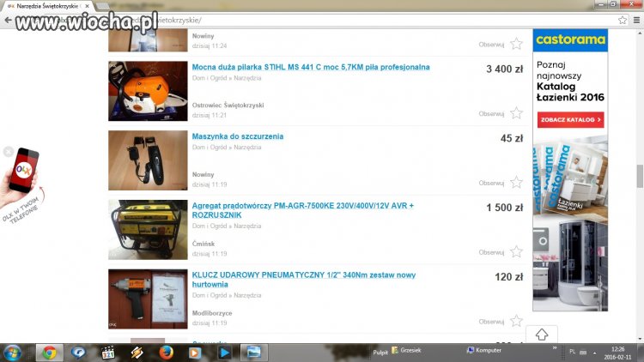
Task: Expand taskbar toolbar overflow chevron
Action: coord(555,348)
